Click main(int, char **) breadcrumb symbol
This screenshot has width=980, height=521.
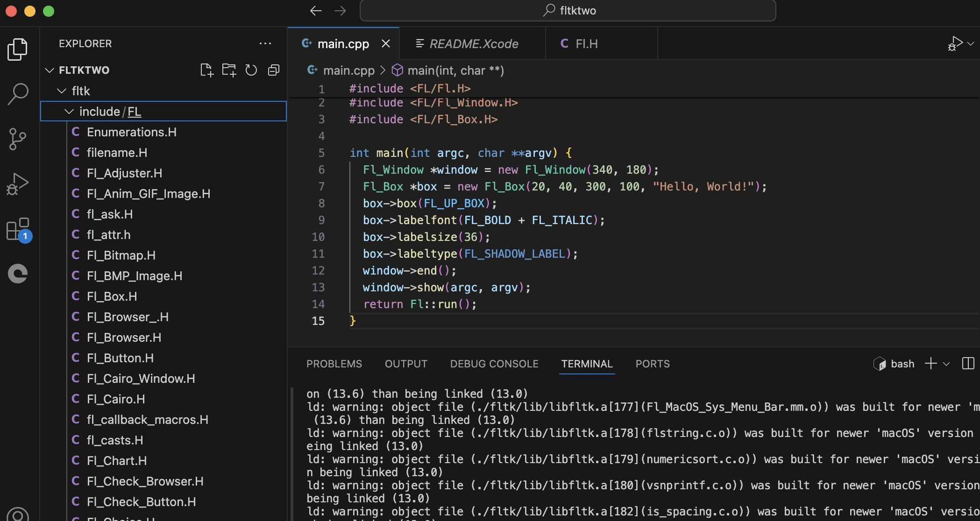(455, 70)
